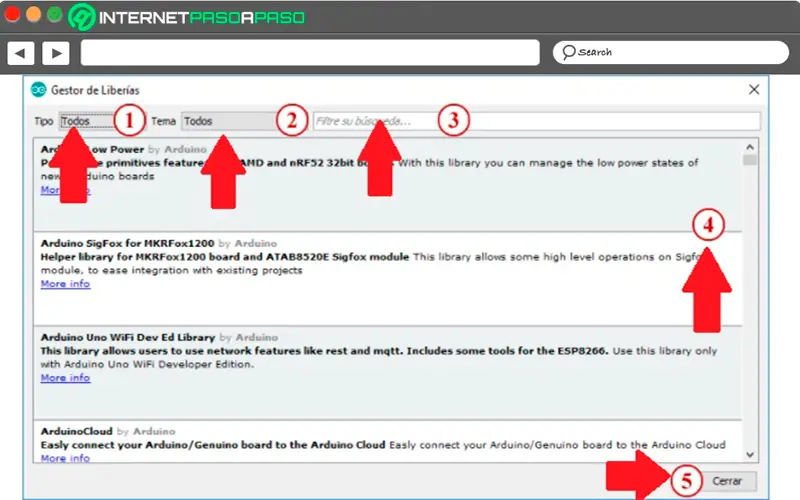The image size is (800, 500).
Task: Focus the Filtre su búsqueda field
Action: tap(536, 121)
